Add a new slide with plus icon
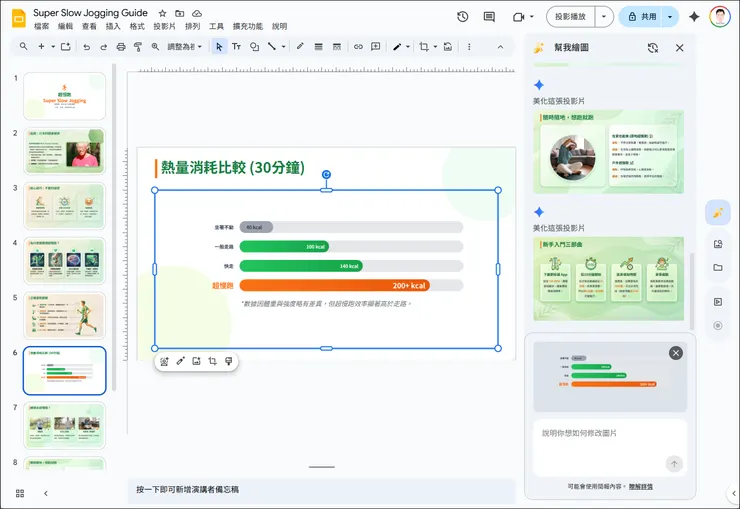The image size is (740, 509). 42,46
